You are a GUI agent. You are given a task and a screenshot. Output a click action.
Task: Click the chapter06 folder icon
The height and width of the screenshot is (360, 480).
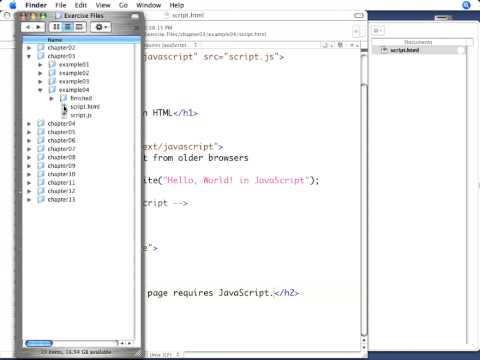pyautogui.click(x=41, y=140)
